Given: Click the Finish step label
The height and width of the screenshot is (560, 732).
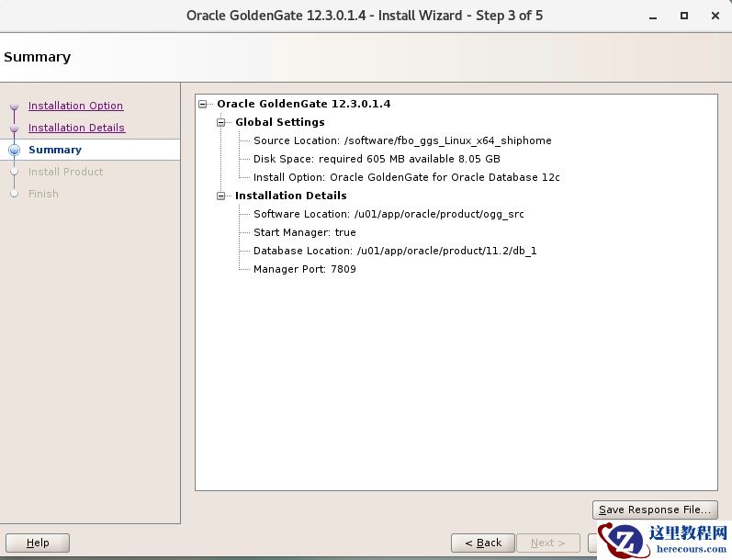Looking at the screenshot, I should (43, 194).
